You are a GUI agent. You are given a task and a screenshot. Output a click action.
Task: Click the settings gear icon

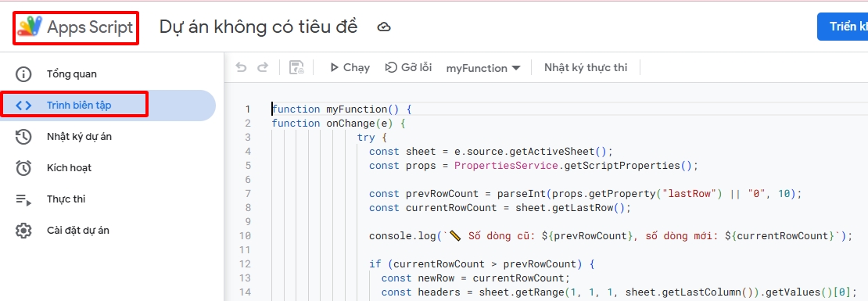point(23,231)
